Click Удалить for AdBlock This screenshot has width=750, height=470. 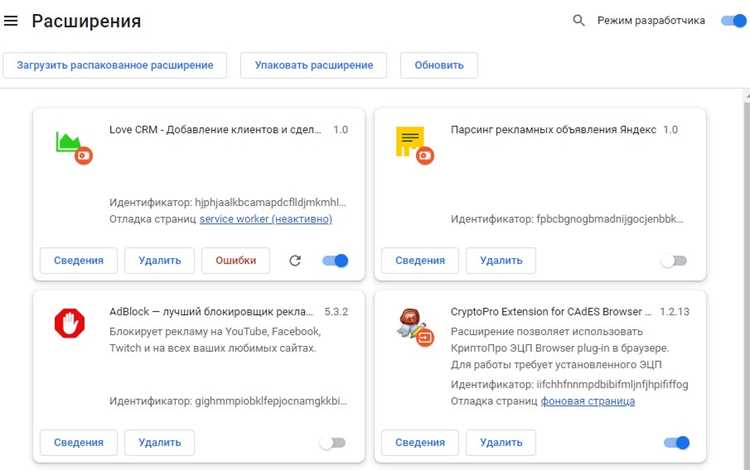tap(160, 443)
